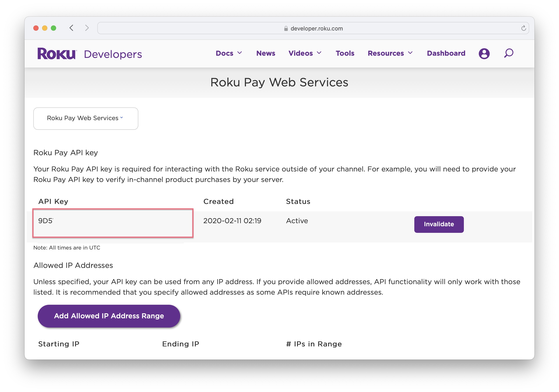This screenshot has width=559, height=392.
Task: Open the Resources dropdown menu
Action: [x=390, y=53]
